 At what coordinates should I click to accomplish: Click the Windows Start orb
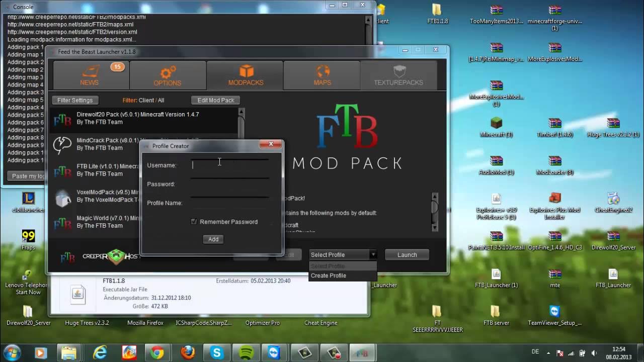[x=12, y=353]
